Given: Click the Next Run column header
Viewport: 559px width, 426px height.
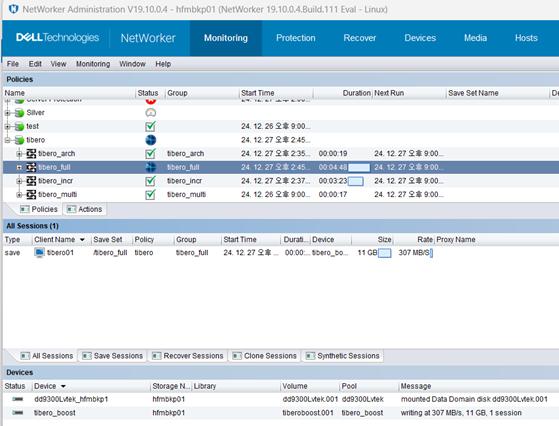Looking at the screenshot, I should (389, 93).
